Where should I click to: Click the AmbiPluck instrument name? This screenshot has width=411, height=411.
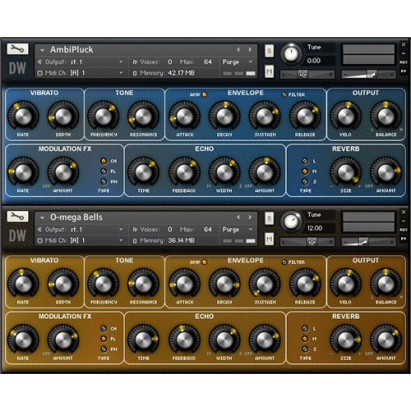coord(72,50)
